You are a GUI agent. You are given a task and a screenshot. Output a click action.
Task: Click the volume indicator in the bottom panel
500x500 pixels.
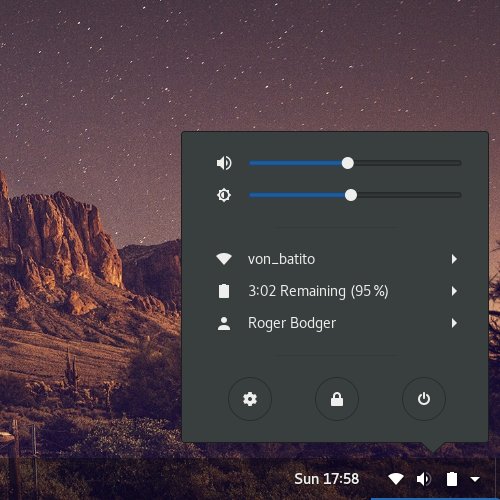point(424,479)
